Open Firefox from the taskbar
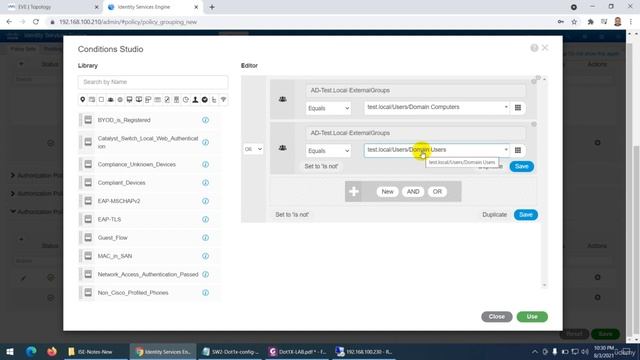Viewport: 640px width, 360px height. point(52,351)
